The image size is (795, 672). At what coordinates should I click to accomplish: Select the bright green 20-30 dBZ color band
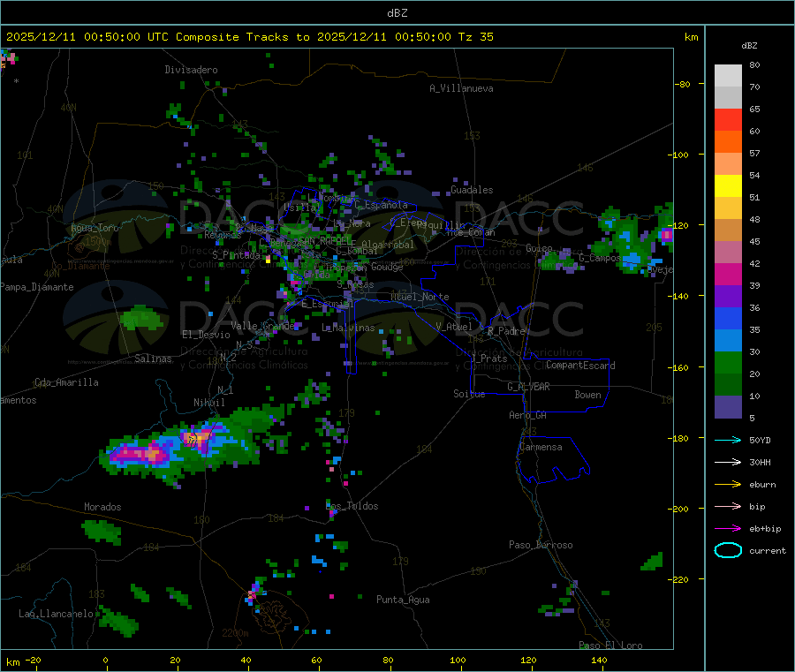(728, 363)
